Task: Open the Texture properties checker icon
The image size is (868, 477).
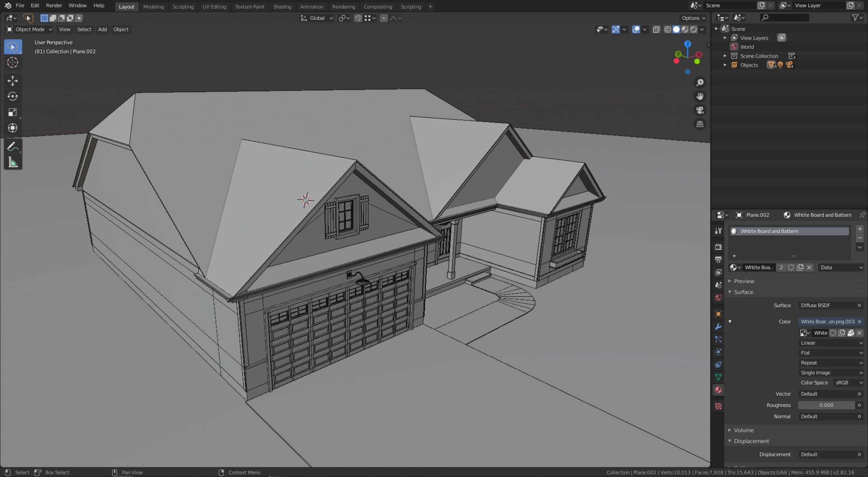Action: [718, 406]
